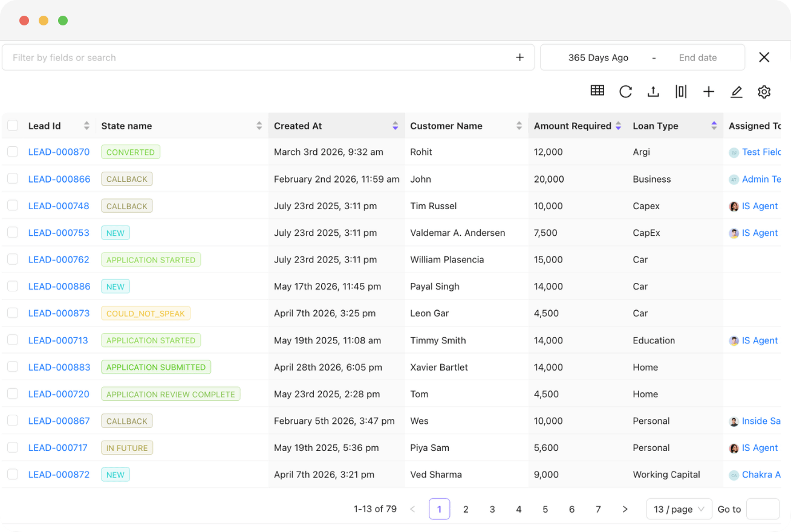Click the Go to page input box
791x532 pixels.
[x=763, y=509]
